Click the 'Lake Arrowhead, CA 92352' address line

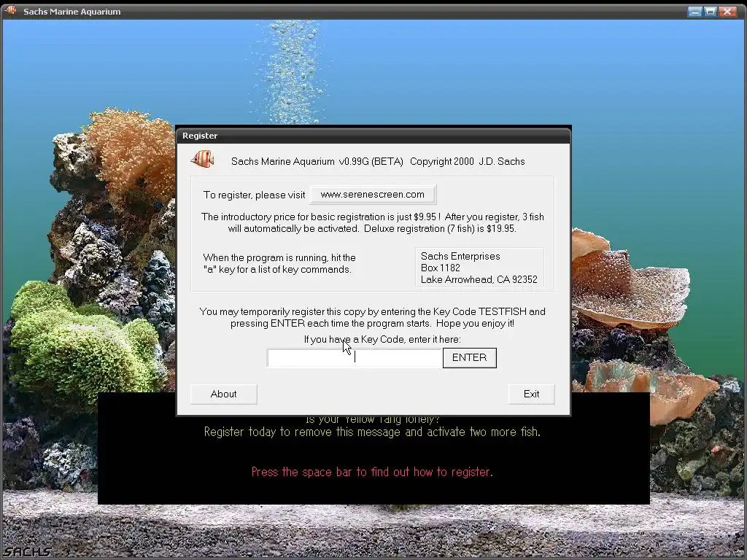tap(479, 279)
